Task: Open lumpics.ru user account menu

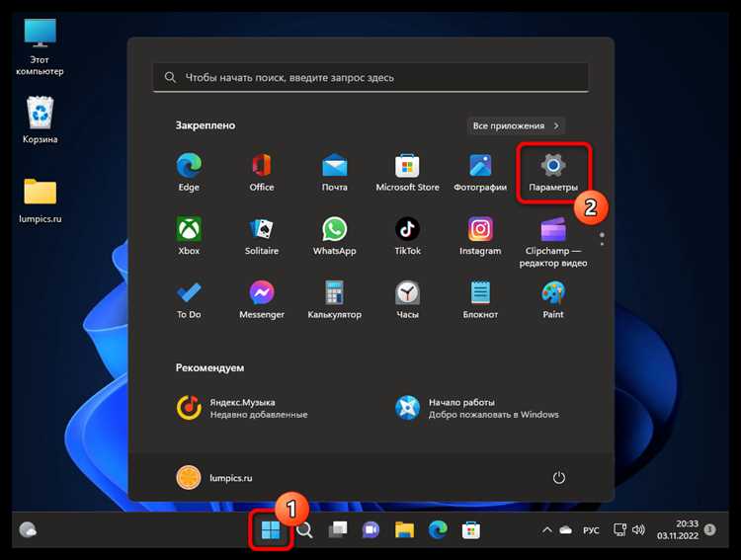Action: pyautogui.click(x=214, y=478)
